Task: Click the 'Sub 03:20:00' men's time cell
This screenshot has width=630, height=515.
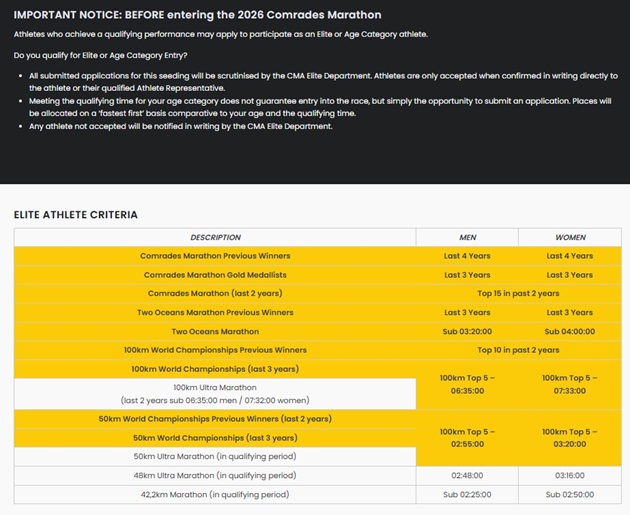Action: pos(466,332)
